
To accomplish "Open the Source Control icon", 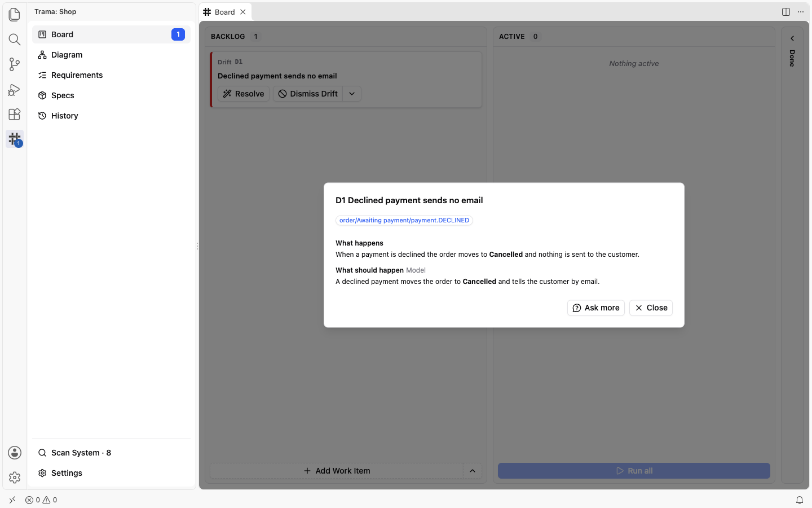I will point(15,64).
